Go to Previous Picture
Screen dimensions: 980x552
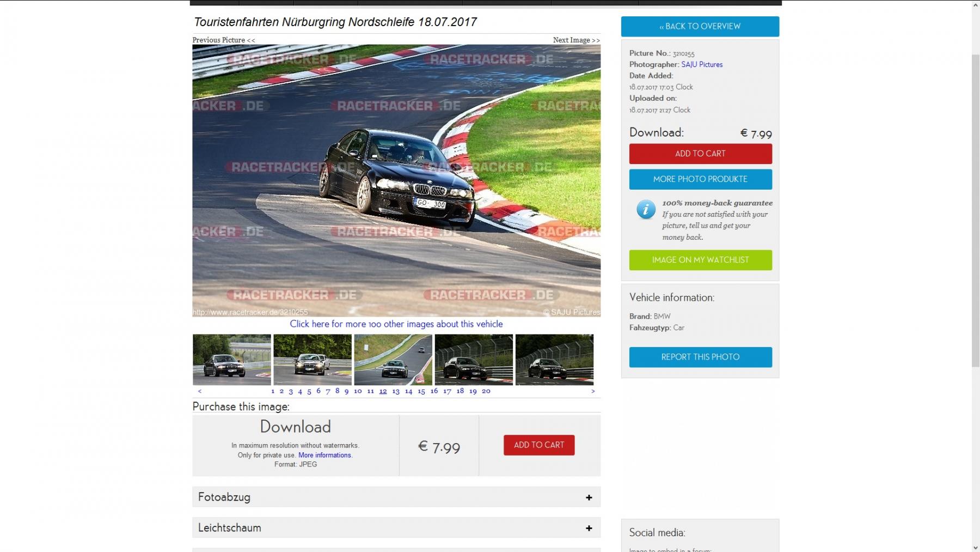223,40
